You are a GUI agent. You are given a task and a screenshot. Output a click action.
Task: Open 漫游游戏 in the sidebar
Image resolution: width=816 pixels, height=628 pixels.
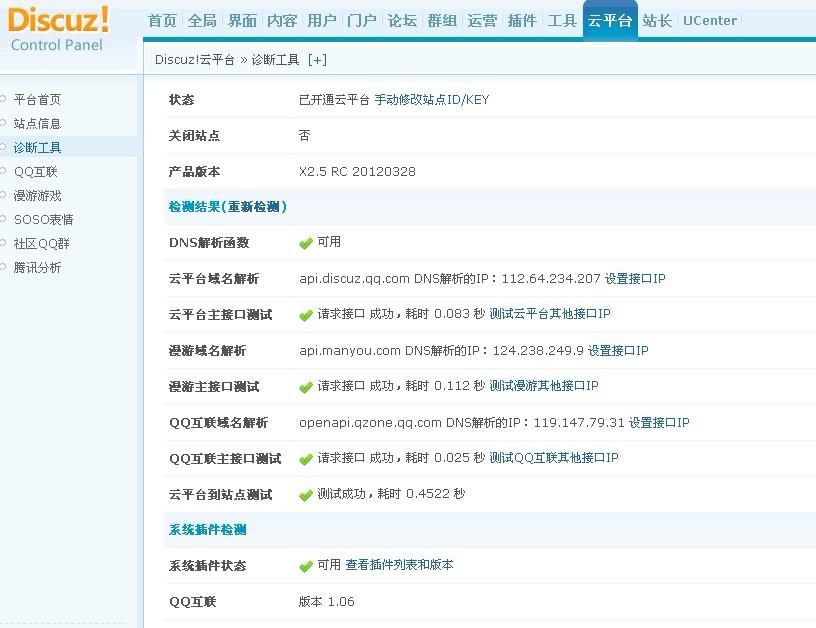[37, 196]
